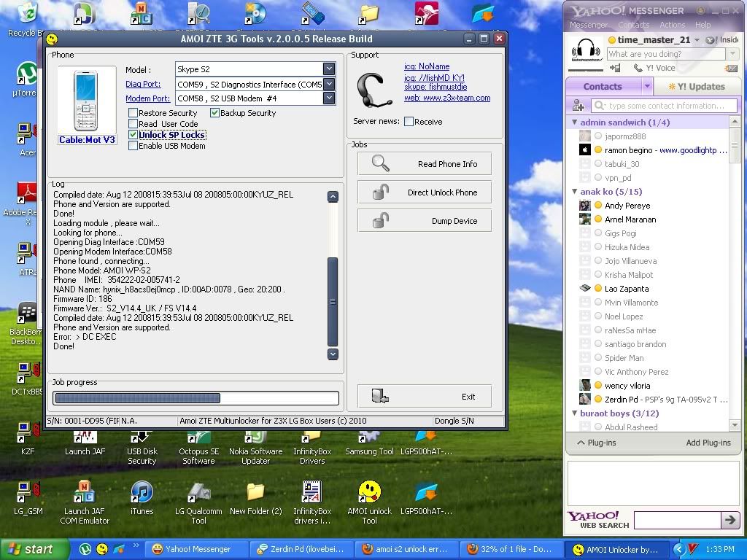Open the DCTxBB5 desktop shortcut
Image resolution: width=747 pixels, height=560 pixels.
(28, 373)
